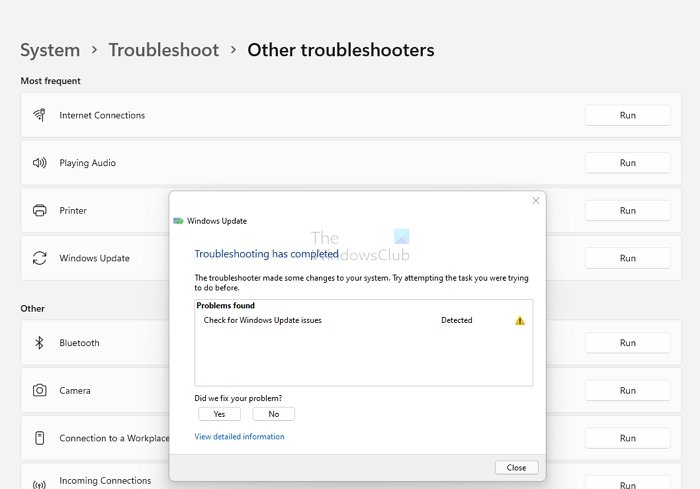Click the Connection to a Workplace label

click(114, 438)
